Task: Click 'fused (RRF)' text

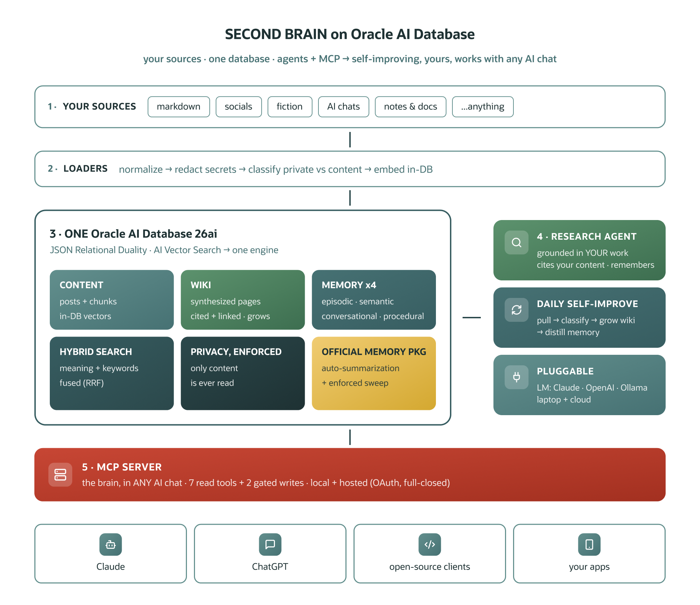Action: (82, 383)
